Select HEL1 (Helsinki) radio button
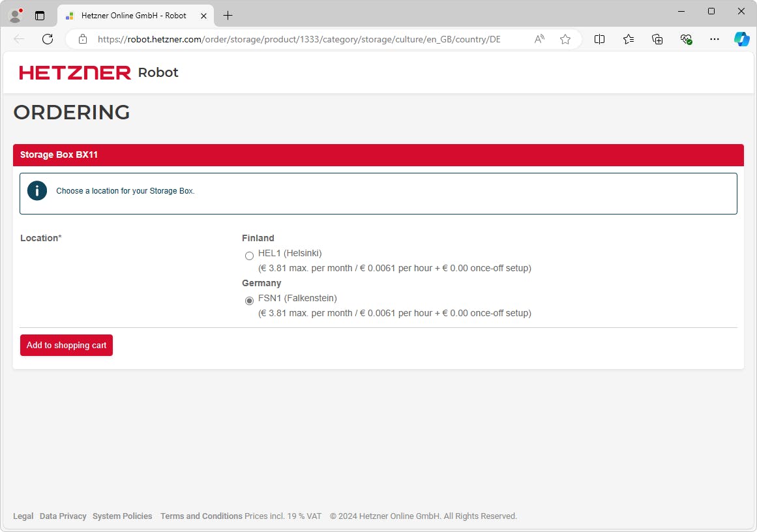This screenshot has width=757, height=532. coord(249,256)
